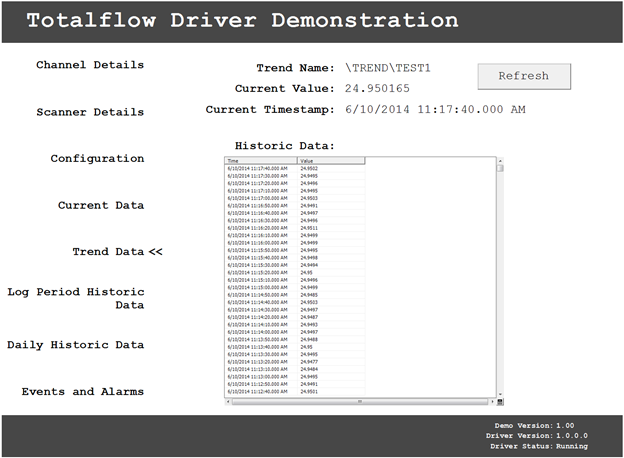Select the row timed 11:14:40.000 AM
The image size is (624, 458).
pos(295,302)
